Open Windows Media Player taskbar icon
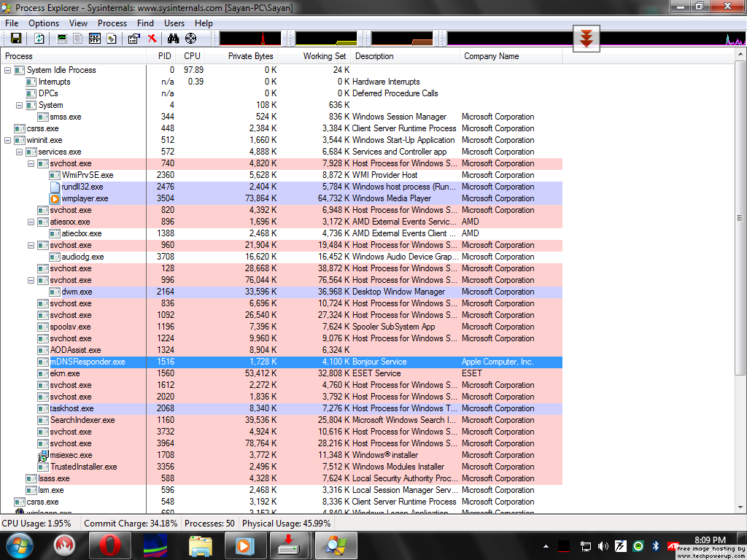747x560 pixels. point(245,545)
